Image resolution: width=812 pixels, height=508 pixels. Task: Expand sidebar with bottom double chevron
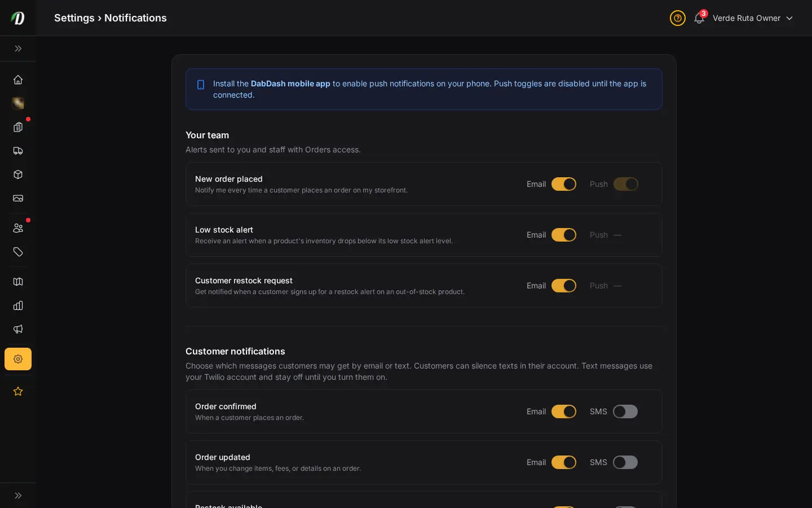pos(18,496)
